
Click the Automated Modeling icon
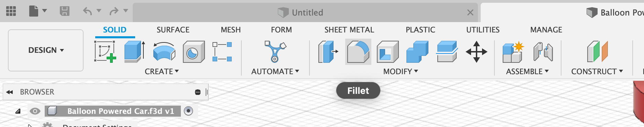tap(275, 52)
